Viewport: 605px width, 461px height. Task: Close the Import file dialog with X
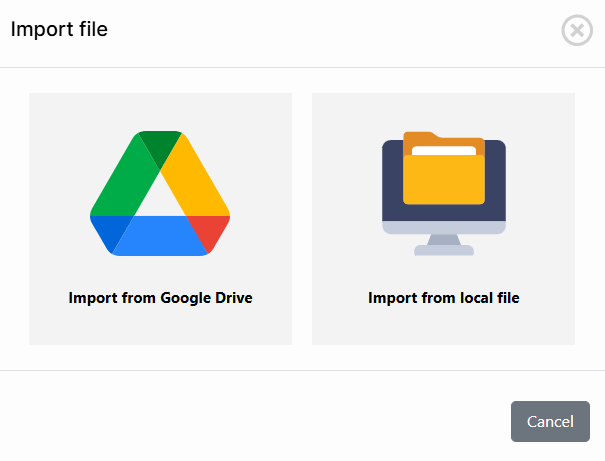click(577, 31)
